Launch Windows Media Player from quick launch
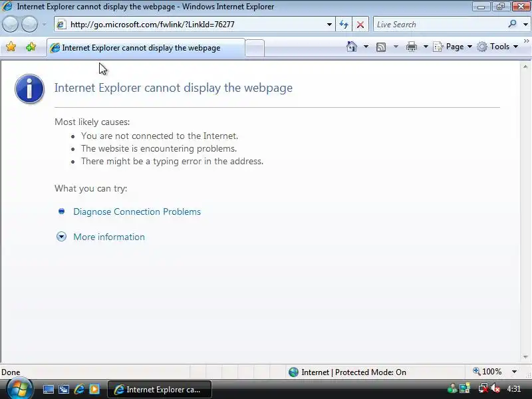Screen dimensions: 532x399 coord(94,389)
